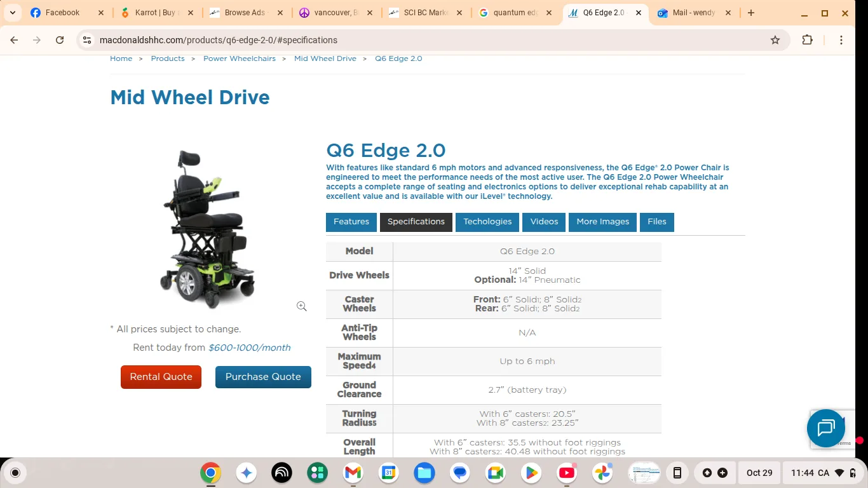Reload the current page
The width and height of the screenshot is (868, 488).
click(x=59, y=39)
